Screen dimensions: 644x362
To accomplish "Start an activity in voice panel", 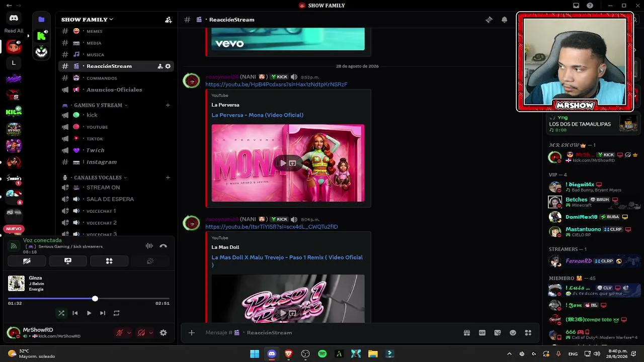I will pos(109,261).
